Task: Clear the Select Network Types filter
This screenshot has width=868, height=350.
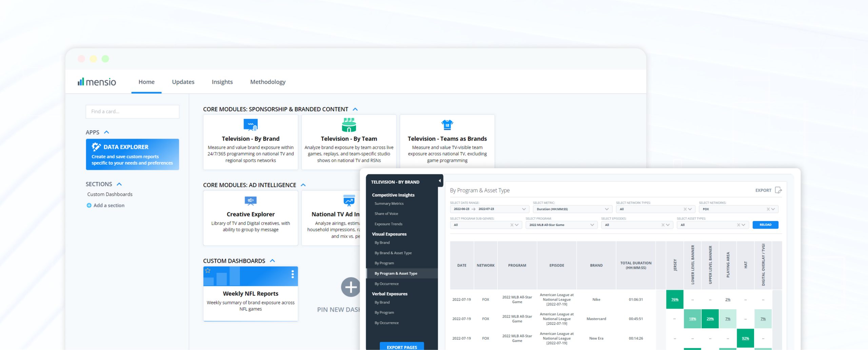Action: point(685,209)
